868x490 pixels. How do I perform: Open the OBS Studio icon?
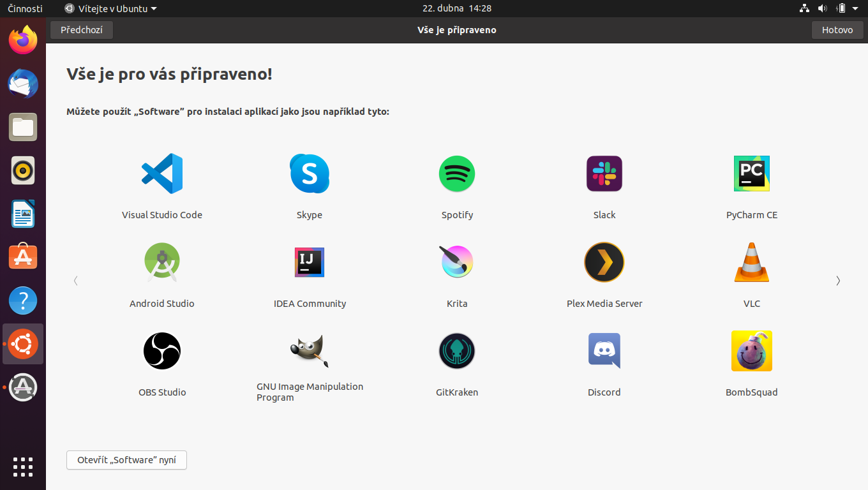(162, 351)
